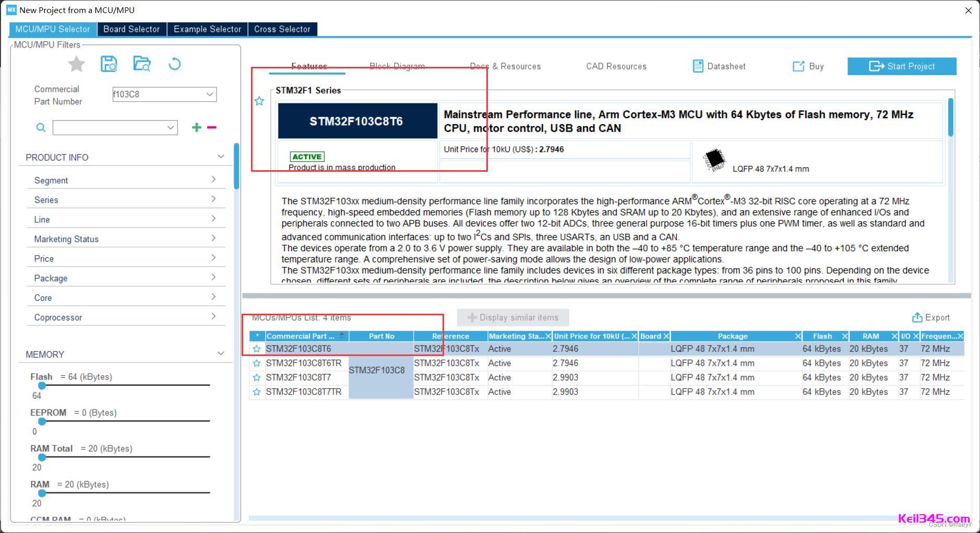Click the merged STM32F103C8 Part No cell
This screenshot has width=980, height=533.
pos(381,370)
